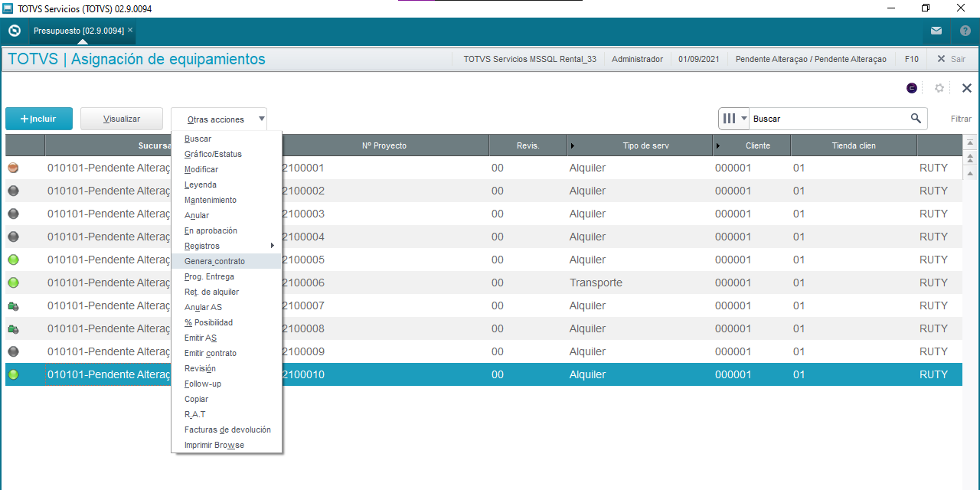This screenshot has height=490, width=980.
Task: Select R.A.T menu entry
Action: coord(227,414)
